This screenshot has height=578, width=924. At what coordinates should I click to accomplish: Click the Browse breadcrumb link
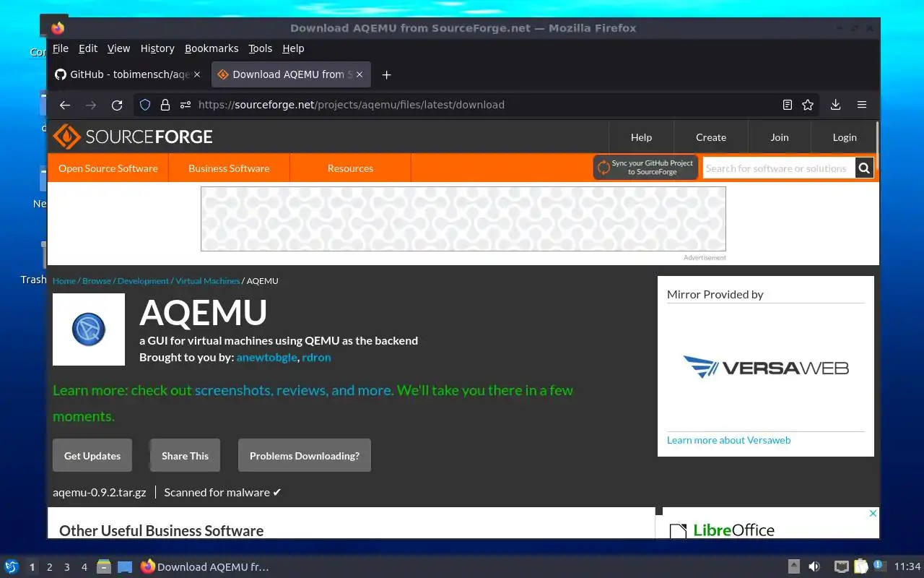click(97, 281)
